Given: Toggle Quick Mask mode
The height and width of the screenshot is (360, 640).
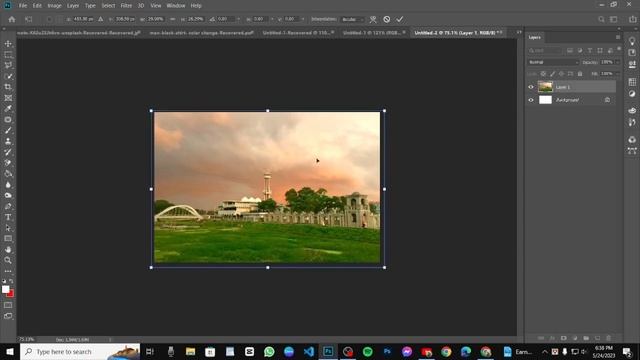Looking at the screenshot, I should (8, 305).
